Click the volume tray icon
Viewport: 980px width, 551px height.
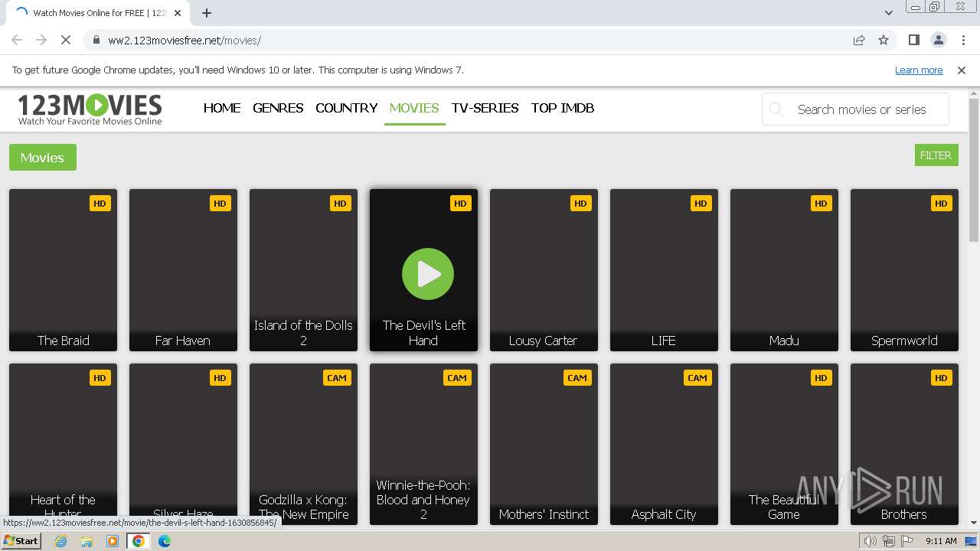coord(870,541)
